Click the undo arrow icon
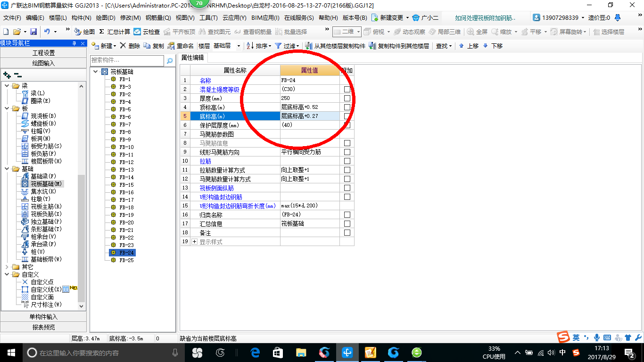 coord(47,32)
